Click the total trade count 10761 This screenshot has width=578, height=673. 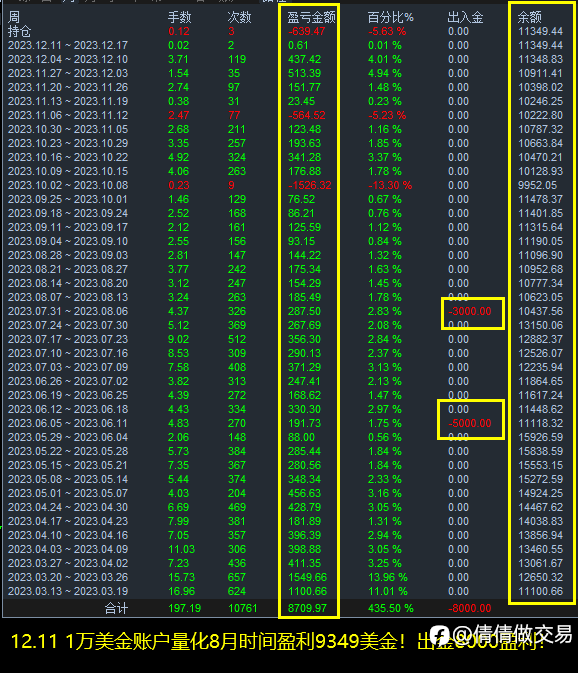click(242, 608)
